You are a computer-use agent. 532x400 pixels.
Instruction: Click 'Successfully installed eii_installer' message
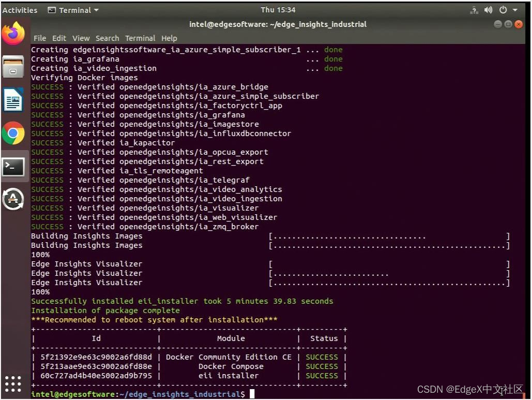[182, 301]
